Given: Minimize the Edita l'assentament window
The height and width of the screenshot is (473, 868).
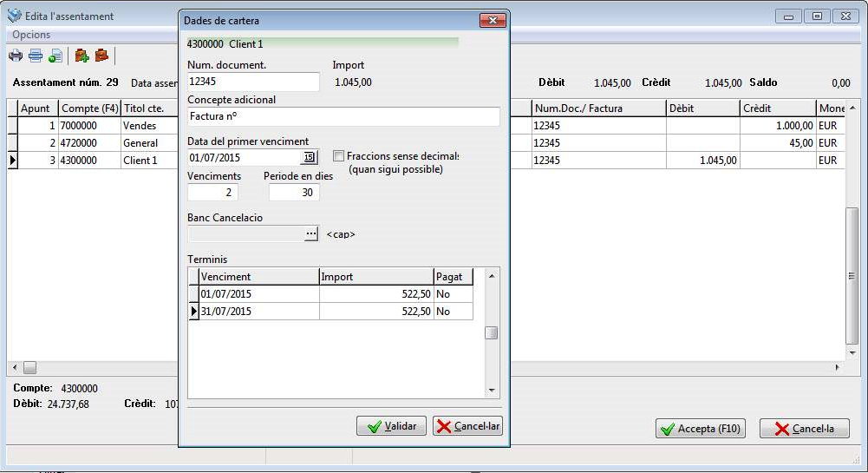Looking at the screenshot, I should point(788,16).
